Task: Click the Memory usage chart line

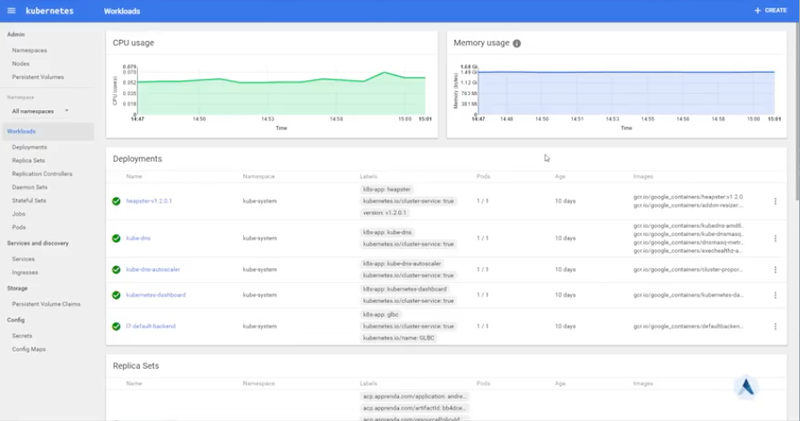Action: [x=620, y=72]
